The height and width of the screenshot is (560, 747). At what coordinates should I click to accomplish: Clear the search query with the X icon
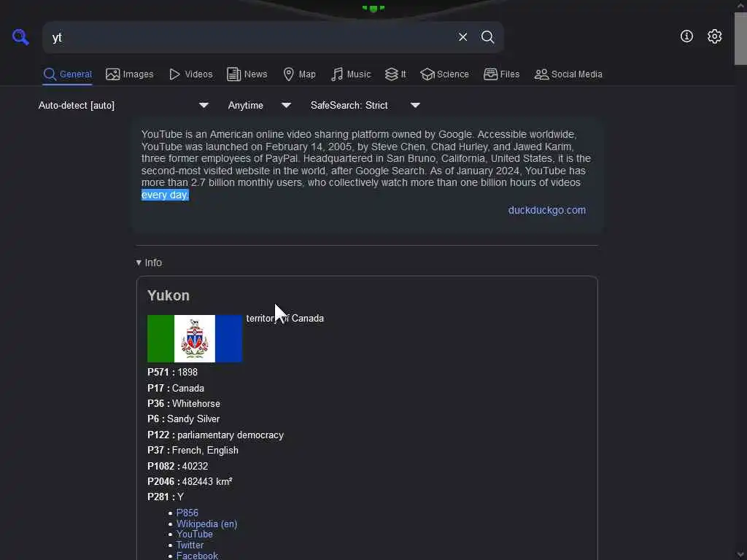(462, 37)
